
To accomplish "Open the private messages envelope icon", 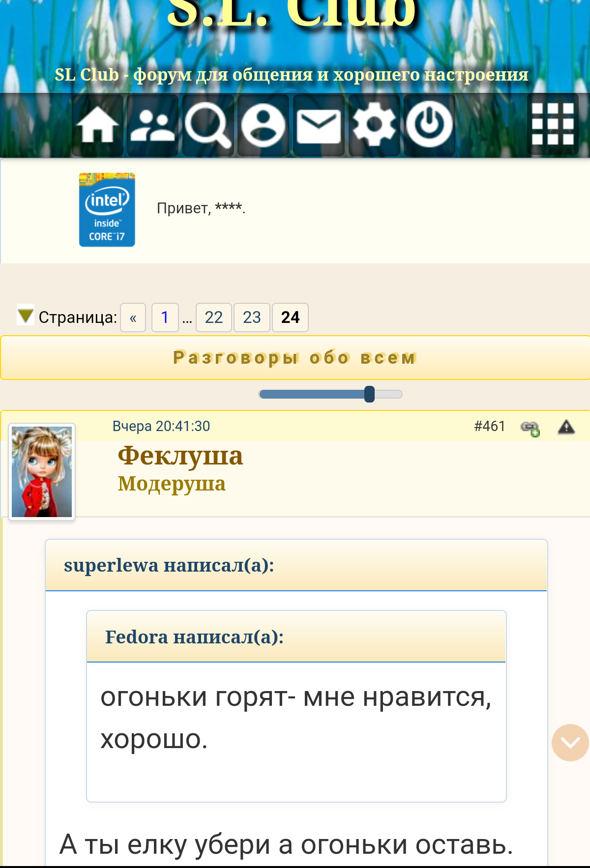I will coord(319,125).
